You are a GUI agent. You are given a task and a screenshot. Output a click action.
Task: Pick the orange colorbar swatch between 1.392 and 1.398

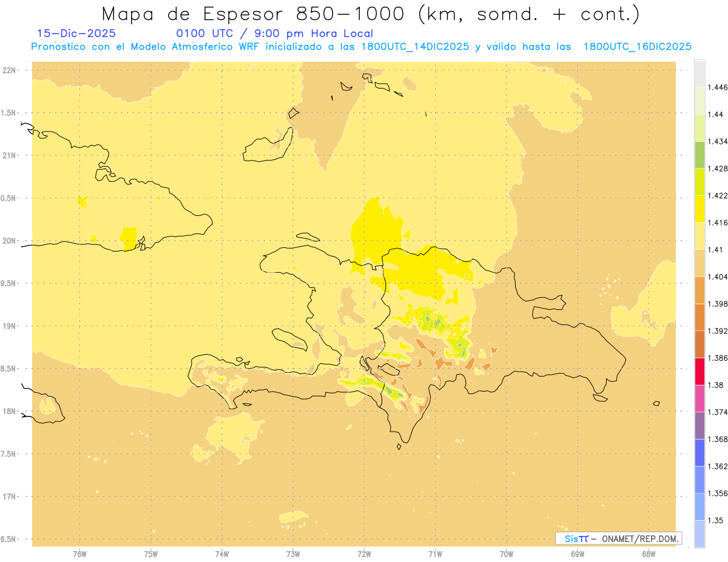pyautogui.click(x=699, y=317)
